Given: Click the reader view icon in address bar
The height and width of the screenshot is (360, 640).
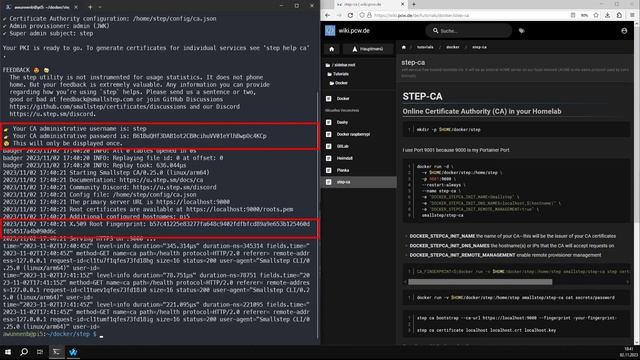Looking at the screenshot, I should click(x=573, y=15).
